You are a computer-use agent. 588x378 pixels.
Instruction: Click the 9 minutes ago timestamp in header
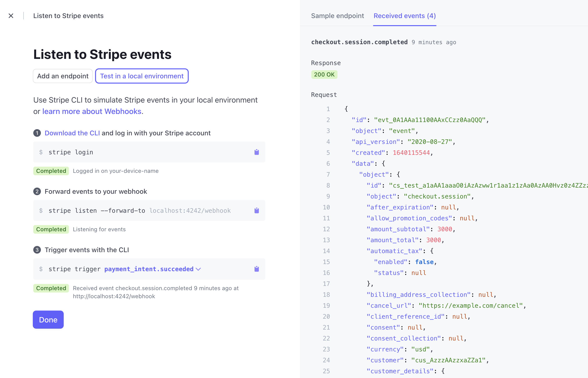(434, 42)
